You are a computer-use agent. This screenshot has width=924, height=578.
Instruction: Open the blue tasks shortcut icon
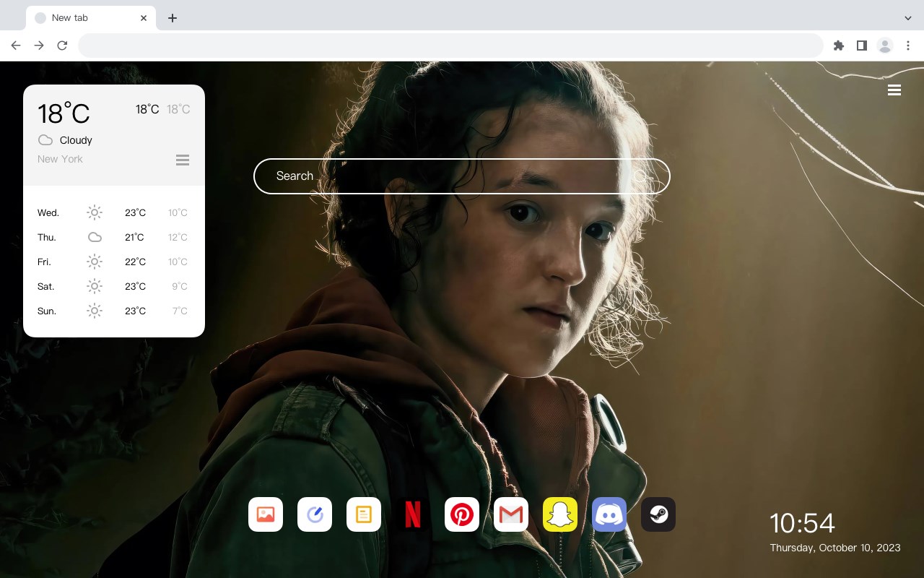[315, 514]
